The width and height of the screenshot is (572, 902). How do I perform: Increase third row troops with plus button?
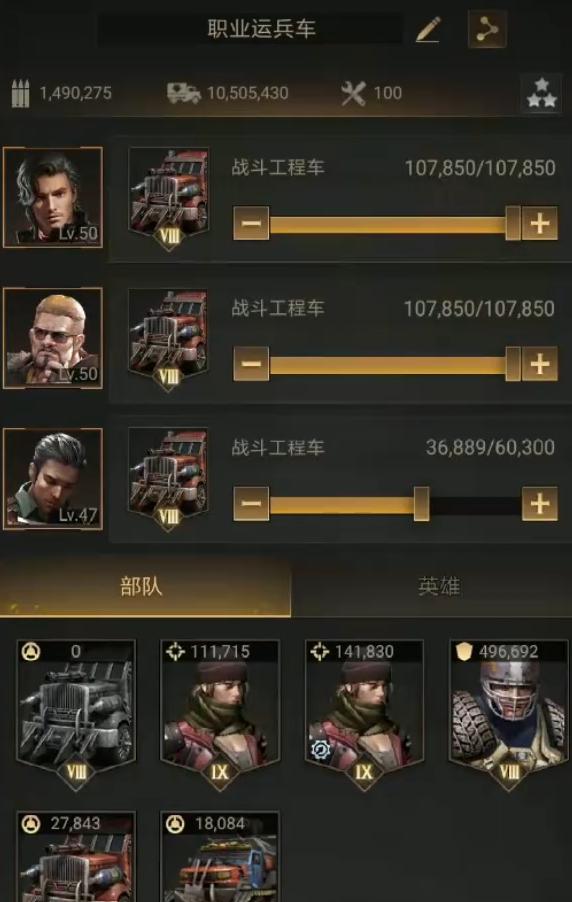coord(539,504)
